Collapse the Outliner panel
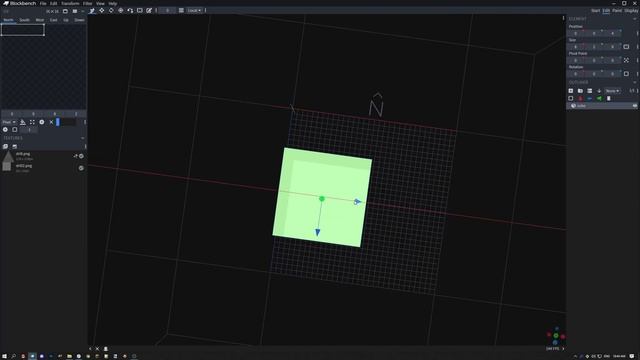The width and height of the screenshot is (640, 360). 634,82
